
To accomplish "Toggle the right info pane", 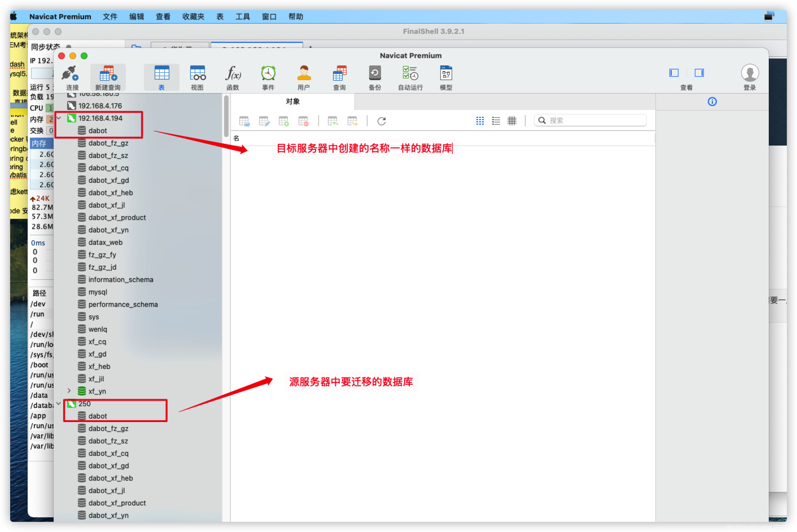I will (x=699, y=72).
